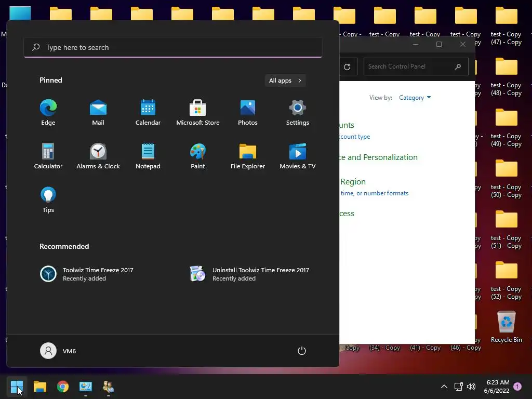Screen dimensions: 532x399
Task: Open Toolwiz Time Freeze 2017 recommended item
Action: point(87,274)
